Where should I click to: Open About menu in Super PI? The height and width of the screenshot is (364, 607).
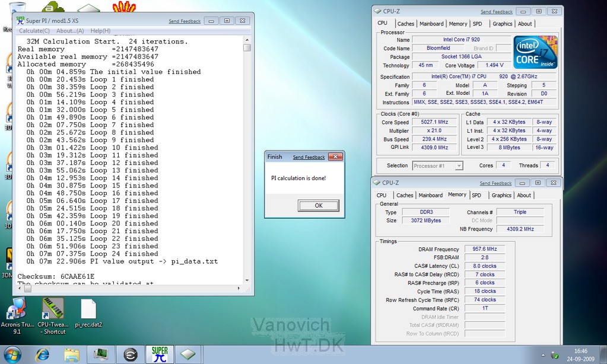70,31
